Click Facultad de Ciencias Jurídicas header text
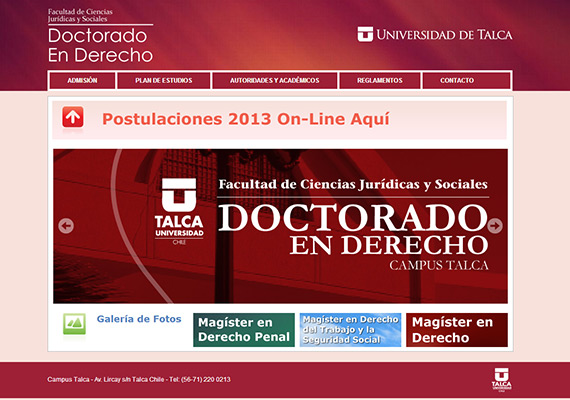Viewport: 570px width, 400px height. coord(80,15)
